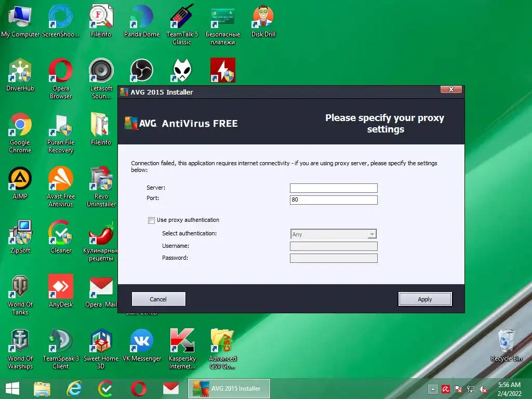Image resolution: width=532 pixels, height=399 pixels.
Task: Open Sweet Home 3D shortcut
Action: 101,349
